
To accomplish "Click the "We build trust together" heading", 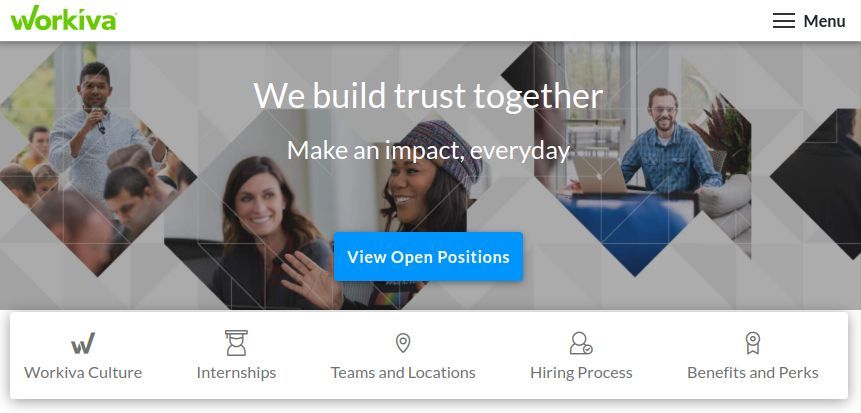I will coord(428,96).
